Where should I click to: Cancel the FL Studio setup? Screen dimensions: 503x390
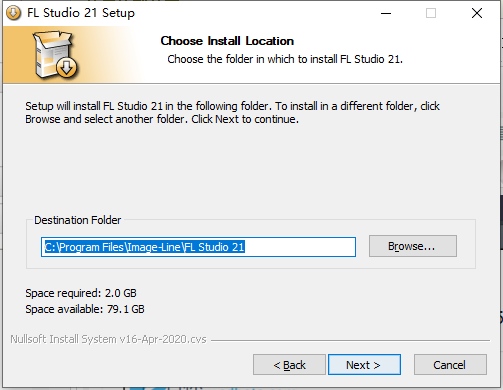450,365
